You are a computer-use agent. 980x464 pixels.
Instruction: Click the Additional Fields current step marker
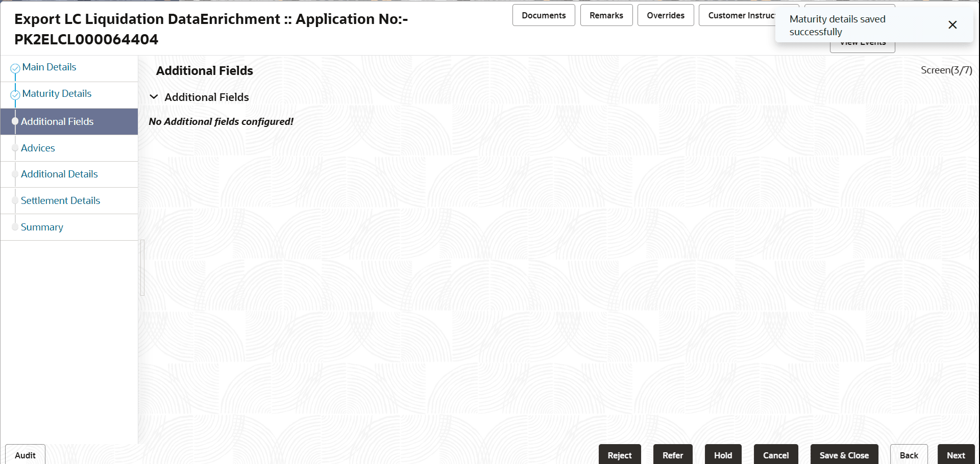click(15, 121)
